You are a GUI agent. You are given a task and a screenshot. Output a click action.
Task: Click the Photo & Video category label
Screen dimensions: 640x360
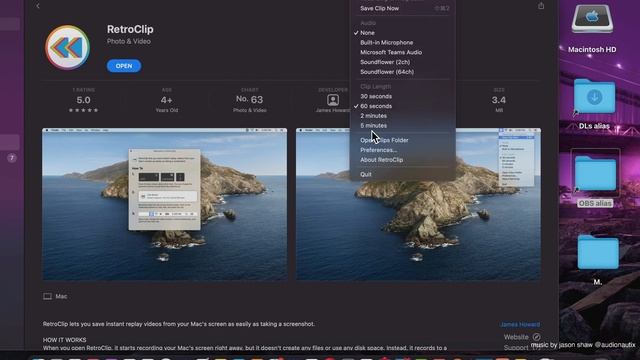(x=129, y=41)
